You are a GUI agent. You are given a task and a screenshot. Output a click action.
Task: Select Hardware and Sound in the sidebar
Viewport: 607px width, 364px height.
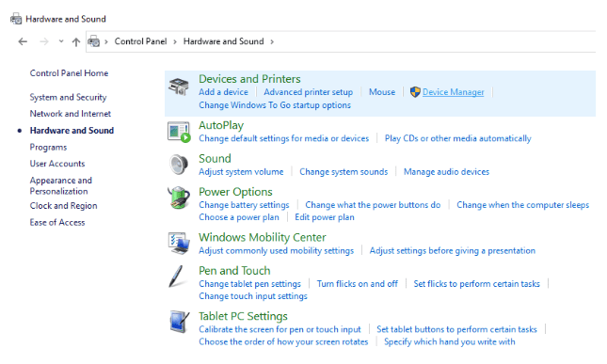[72, 131]
